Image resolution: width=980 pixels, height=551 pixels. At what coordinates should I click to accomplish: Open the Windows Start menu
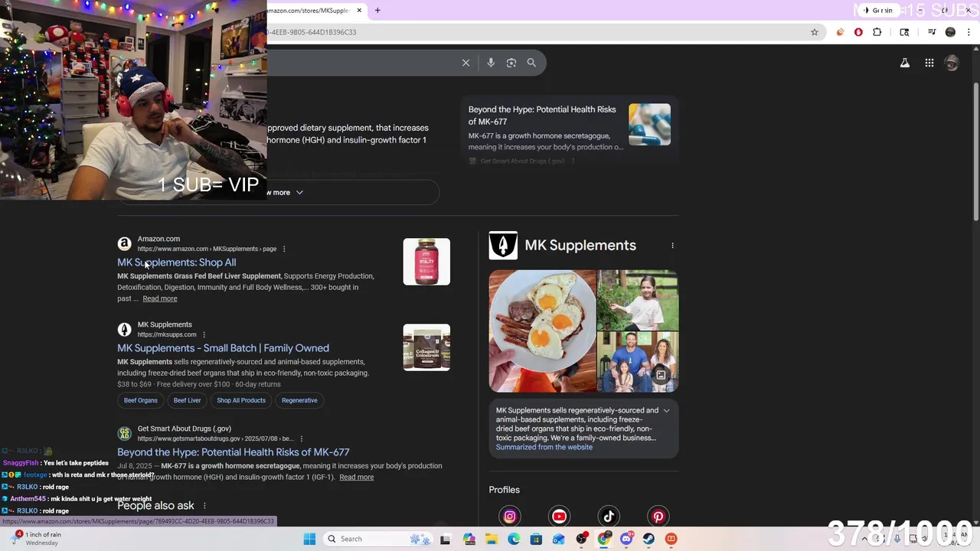[309, 539]
